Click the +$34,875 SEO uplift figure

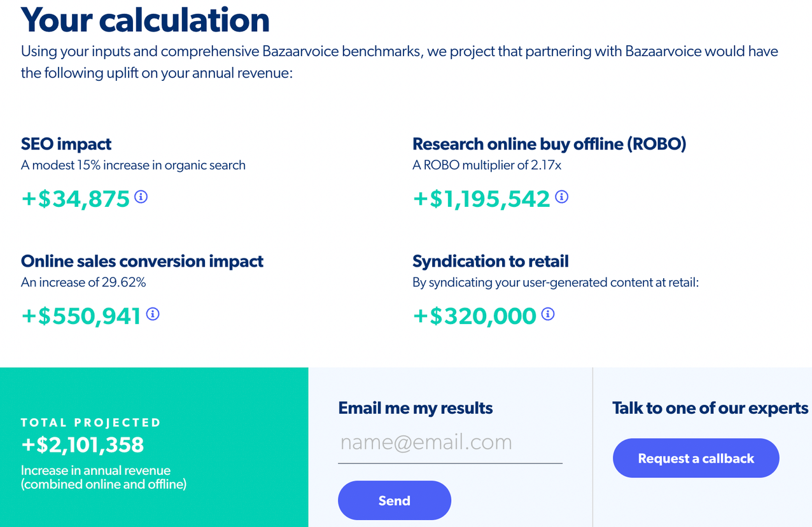point(76,199)
